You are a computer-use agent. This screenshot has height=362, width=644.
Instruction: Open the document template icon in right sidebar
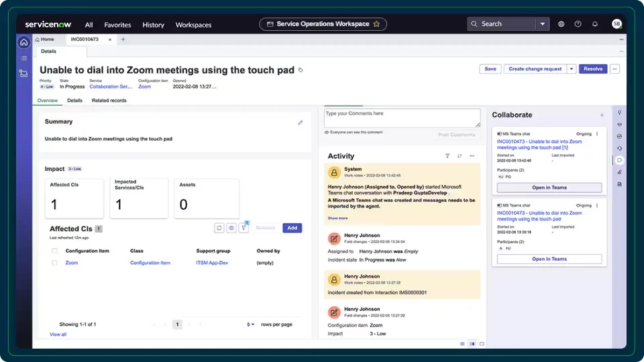[619, 184]
